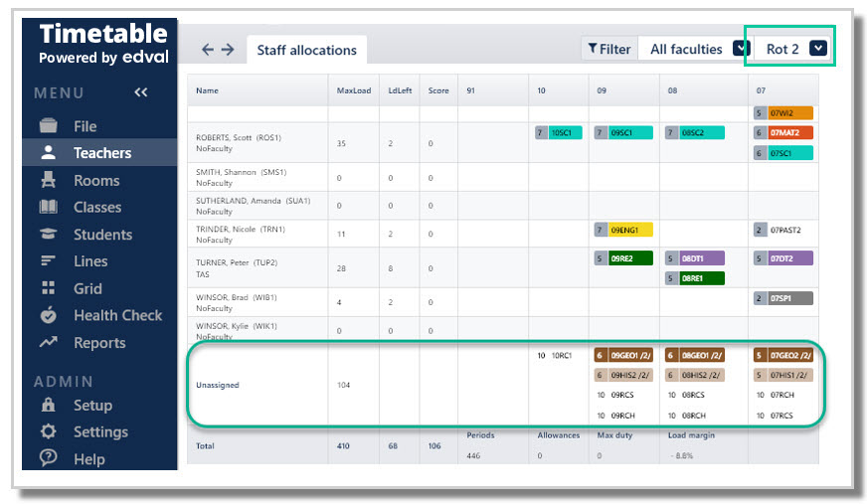Expand the Rot 2 rotation dropdown
867x504 pixels.
(x=818, y=49)
